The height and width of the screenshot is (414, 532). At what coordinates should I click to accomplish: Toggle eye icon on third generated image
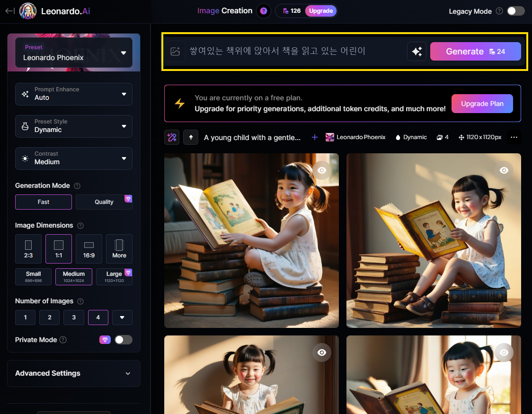point(322,352)
